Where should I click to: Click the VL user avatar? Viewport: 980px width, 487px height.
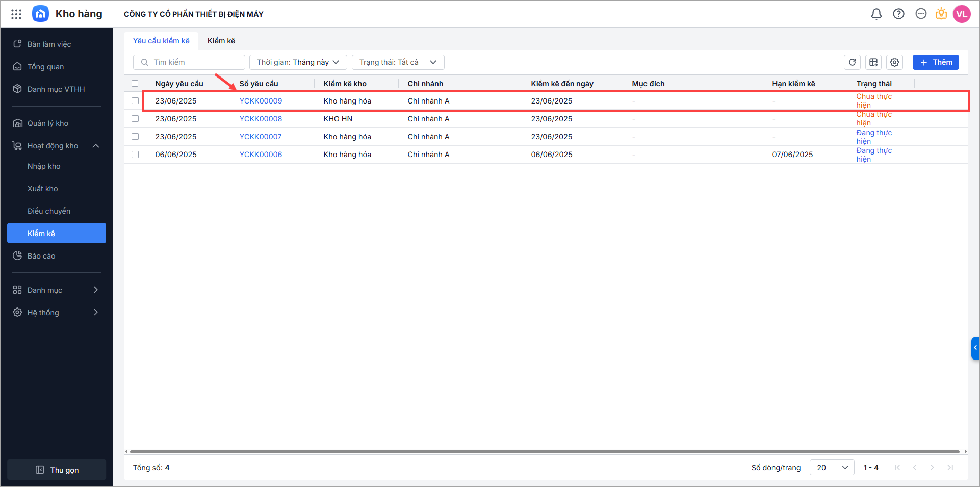pyautogui.click(x=962, y=14)
